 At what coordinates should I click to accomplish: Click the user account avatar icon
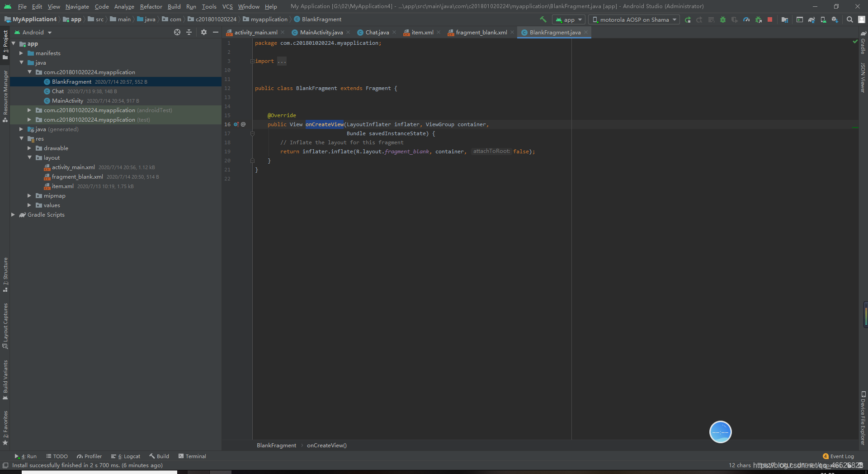(x=862, y=19)
